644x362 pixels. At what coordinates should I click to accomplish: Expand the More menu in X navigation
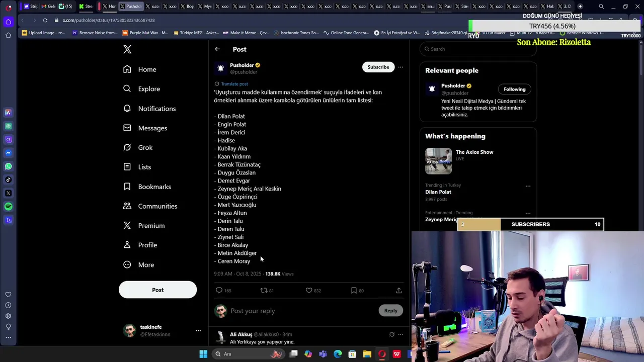pyautogui.click(x=139, y=265)
